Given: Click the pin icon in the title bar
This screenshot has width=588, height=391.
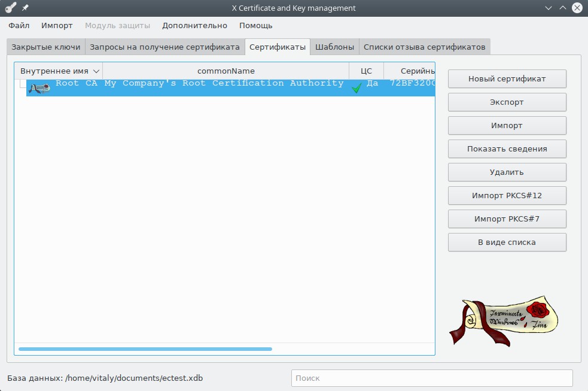Looking at the screenshot, I should tap(26, 8).
